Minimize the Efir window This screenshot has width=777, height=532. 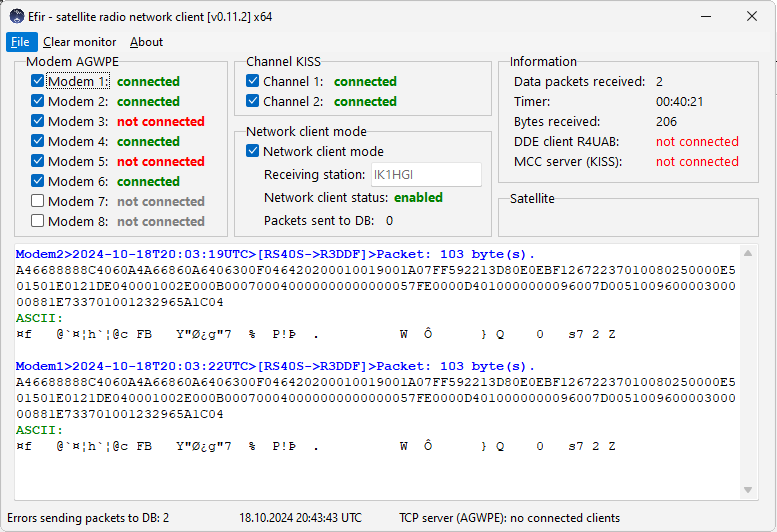click(661, 16)
